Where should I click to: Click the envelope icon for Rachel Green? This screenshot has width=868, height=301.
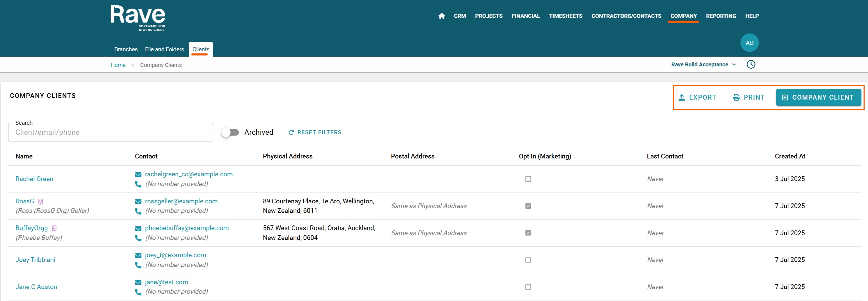pyautogui.click(x=138, y=174)
